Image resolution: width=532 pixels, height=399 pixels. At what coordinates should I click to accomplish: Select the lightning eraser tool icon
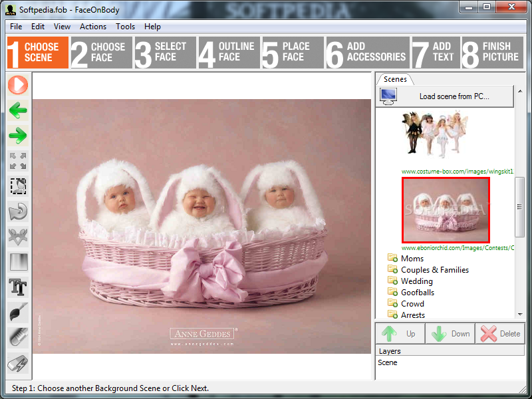click(18, 363)
